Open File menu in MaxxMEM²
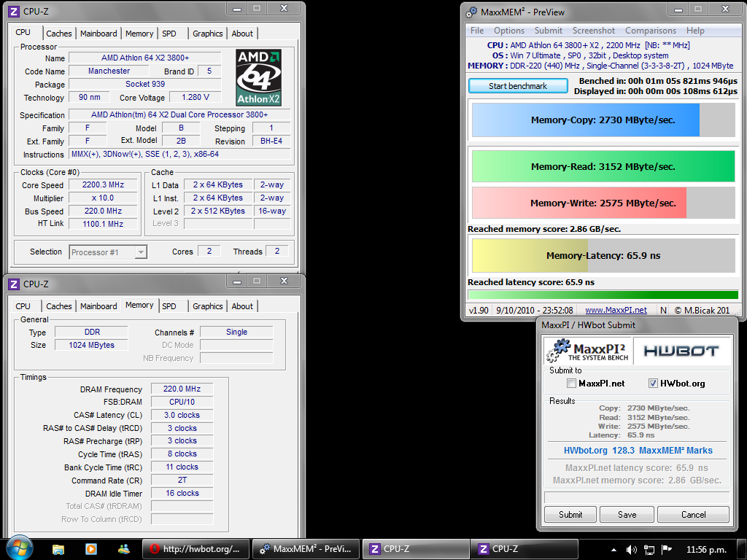The width and height of the screenshot is (747, 560). pos(477,31)
